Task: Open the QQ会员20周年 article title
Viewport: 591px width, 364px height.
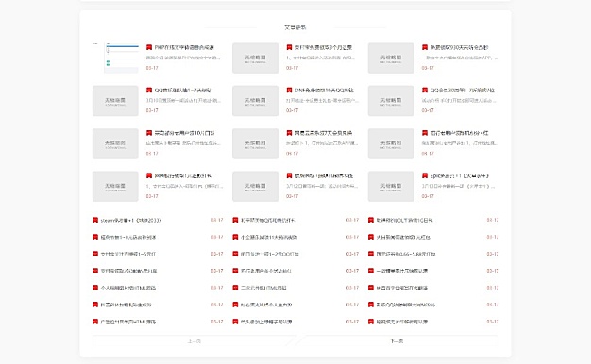Action: pyautogui.click(x=462, y=91)
